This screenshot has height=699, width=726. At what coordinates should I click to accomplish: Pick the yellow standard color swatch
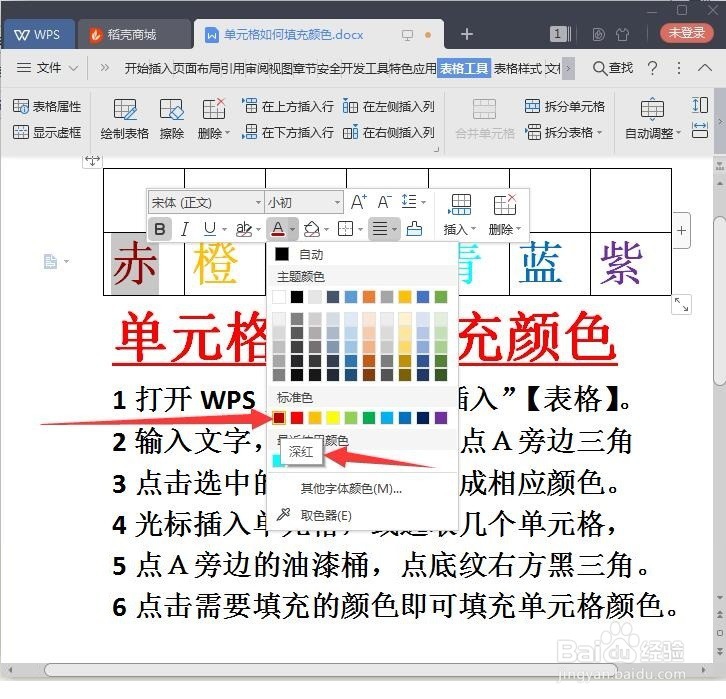(x=333, y=418)
